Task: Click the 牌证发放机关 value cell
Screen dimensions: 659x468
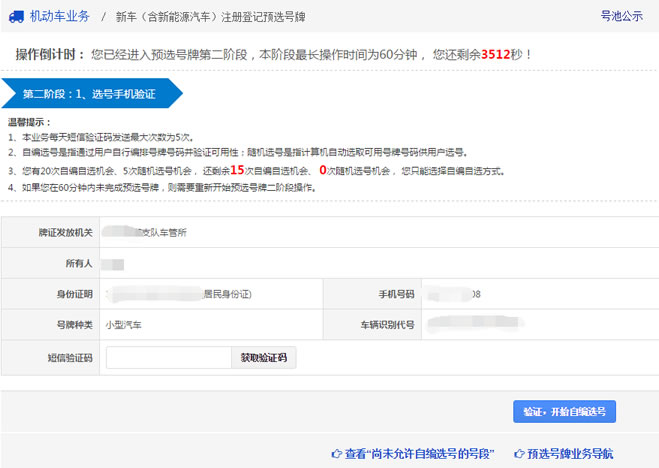Action: [148, 232]
